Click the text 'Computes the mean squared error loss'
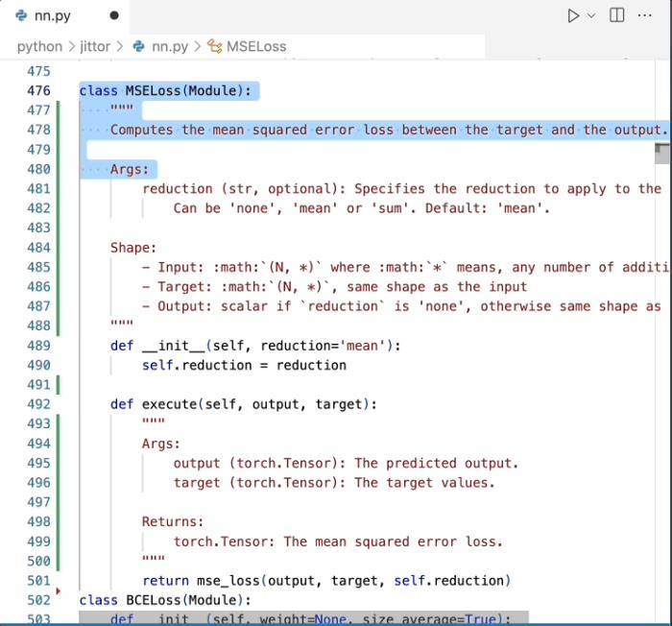Screen dimensions: 672x626 252,130
